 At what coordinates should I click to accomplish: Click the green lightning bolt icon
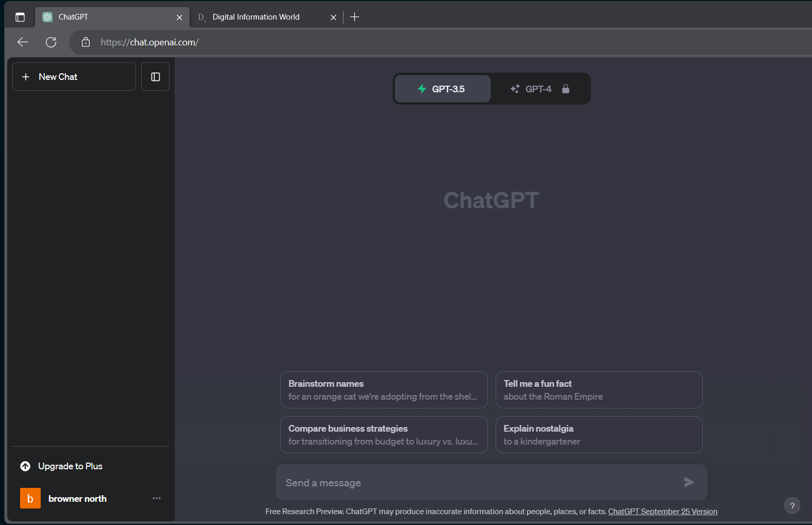(422, 89)
